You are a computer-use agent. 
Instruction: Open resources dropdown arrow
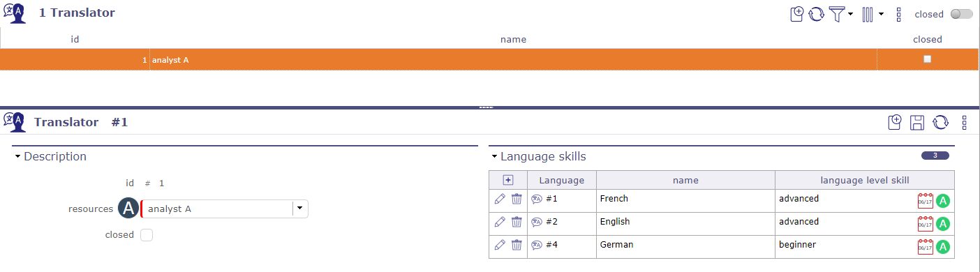299,209
